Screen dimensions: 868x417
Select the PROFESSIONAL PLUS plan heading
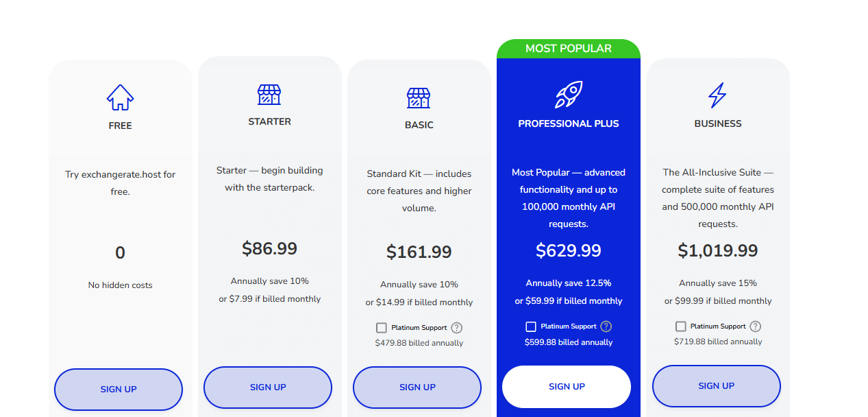coord(568,123)
